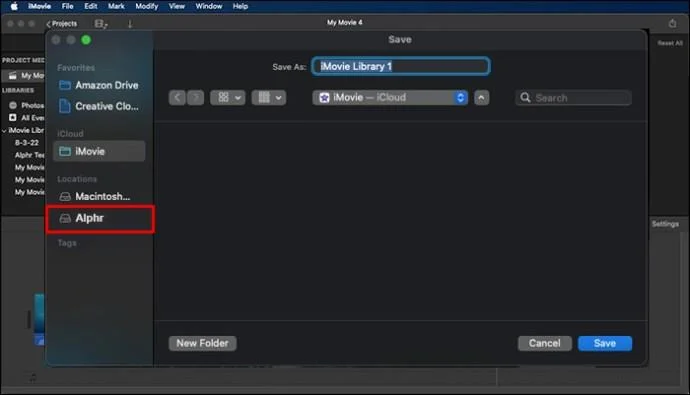
Task: Open the iMovie app menu
Action: coord(39,6)
